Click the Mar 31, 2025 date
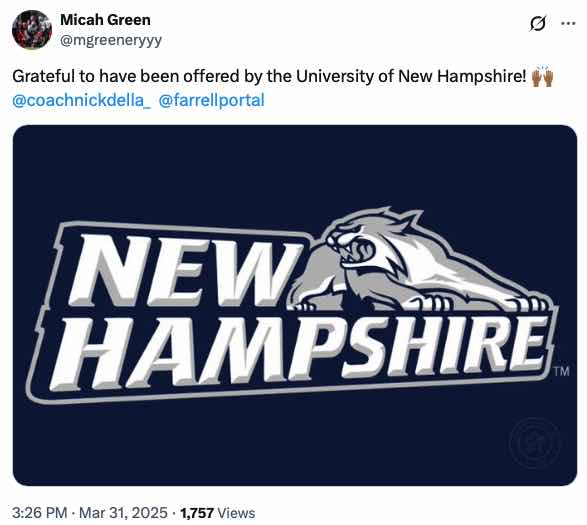587x525 pixels. tap(124, 513)
